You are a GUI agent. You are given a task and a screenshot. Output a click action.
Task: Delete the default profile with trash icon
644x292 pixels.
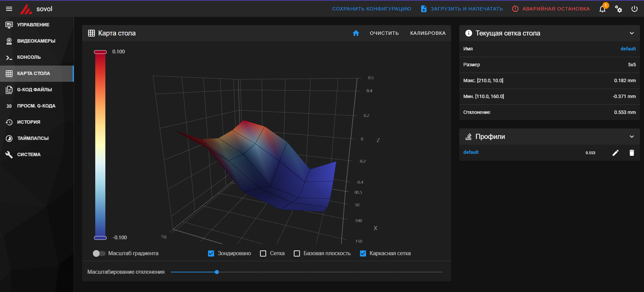[632, 153]
